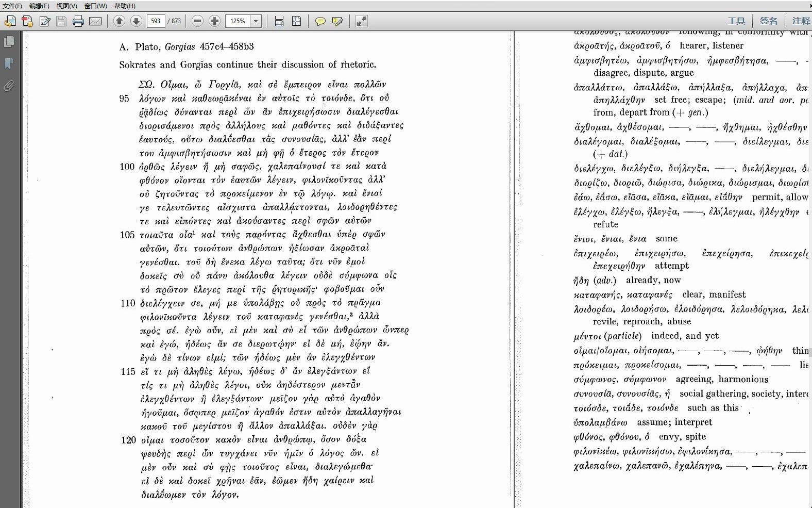Screen dimensions: 812x508
Task: Click the gloss 'refute' in vocabulary
Action: 605,224
